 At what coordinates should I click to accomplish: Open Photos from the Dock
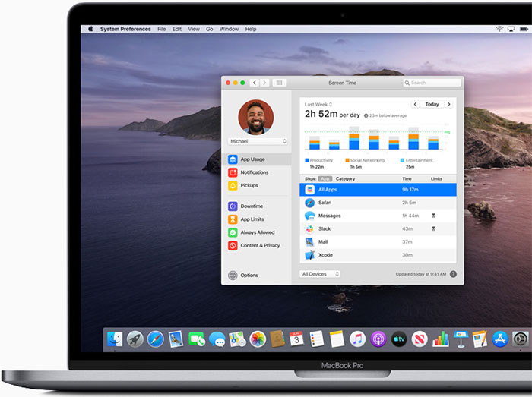(x=258, y=339)
